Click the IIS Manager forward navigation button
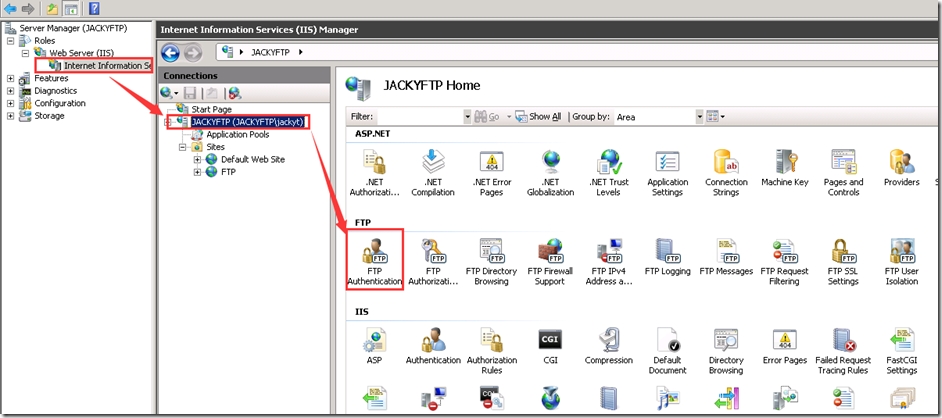This screenshot has width=942, height=418. pyautogui.click(x=192, y=53)
